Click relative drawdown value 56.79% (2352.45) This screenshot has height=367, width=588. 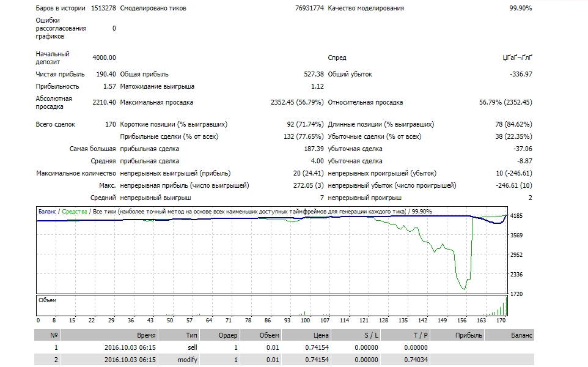point(505,102)
